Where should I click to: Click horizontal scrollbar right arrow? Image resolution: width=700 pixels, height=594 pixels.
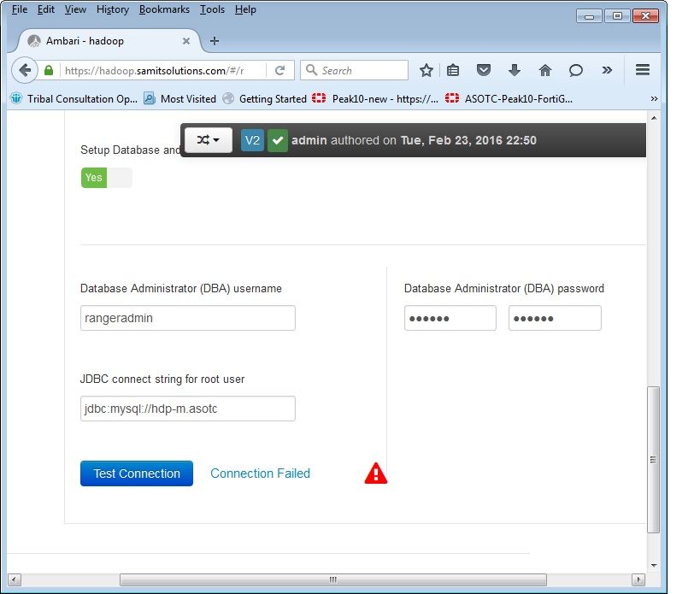pyautogui.click(x=638, y=579)
